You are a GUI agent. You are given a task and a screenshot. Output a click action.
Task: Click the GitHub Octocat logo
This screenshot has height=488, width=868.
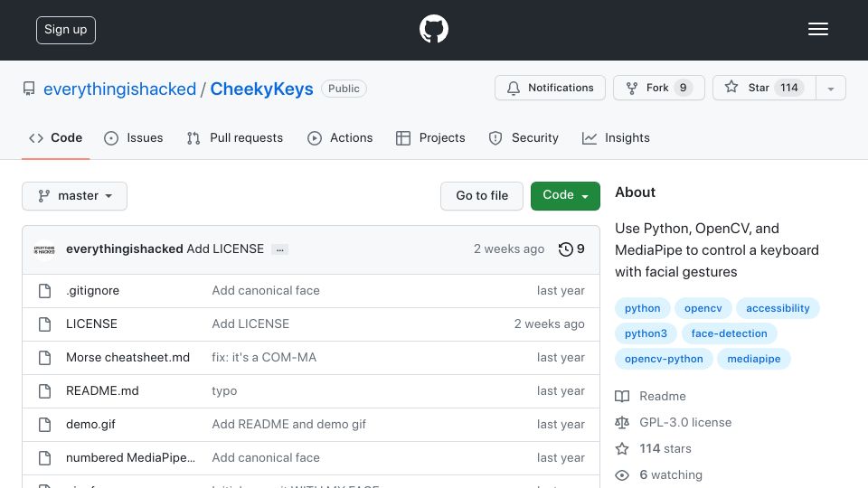[x=433, y=29]
